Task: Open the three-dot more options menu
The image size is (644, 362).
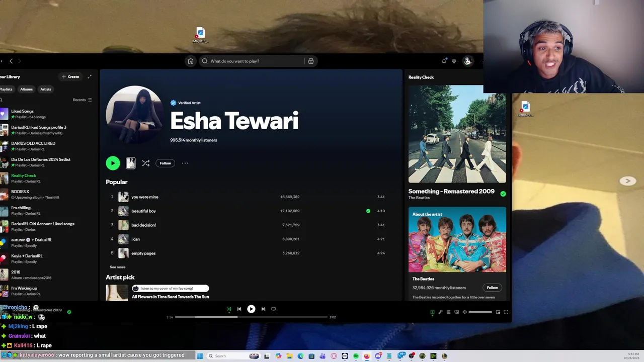Action: (x=185, y=163)
